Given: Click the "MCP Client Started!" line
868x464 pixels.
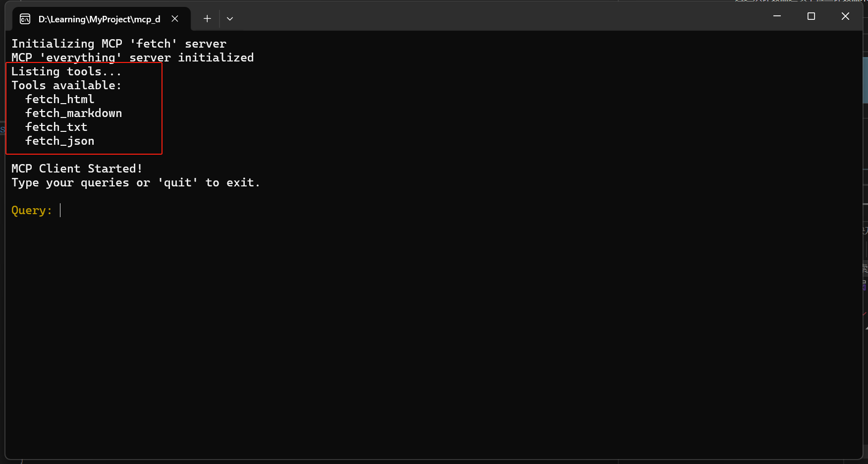Looking at the screenshot, I should click(x=77, y=169).
